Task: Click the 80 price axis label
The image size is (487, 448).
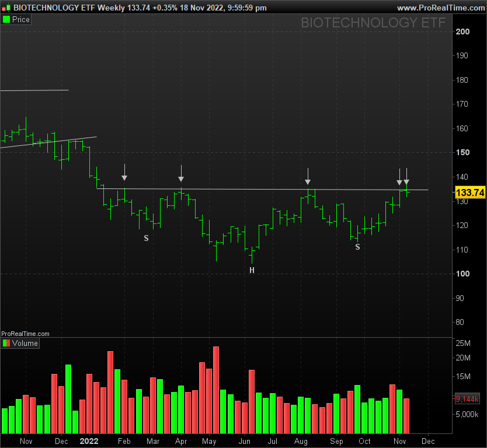Action: (x=460, y=322)
